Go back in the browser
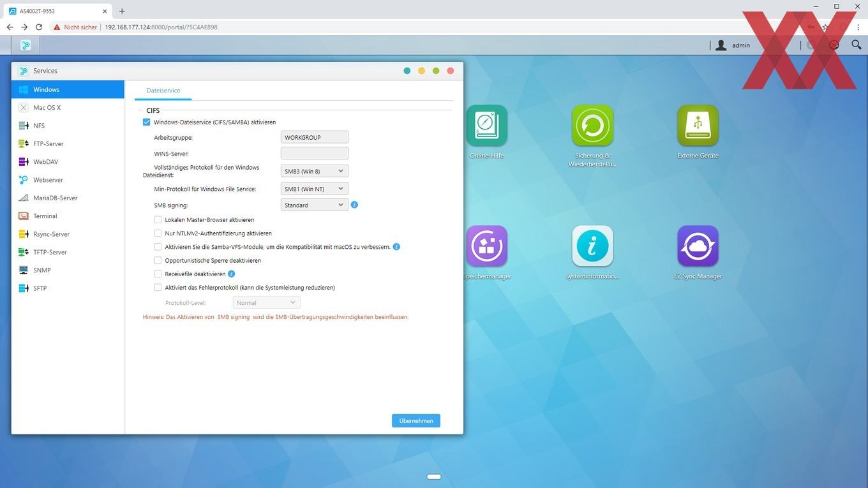 (10, 27)
